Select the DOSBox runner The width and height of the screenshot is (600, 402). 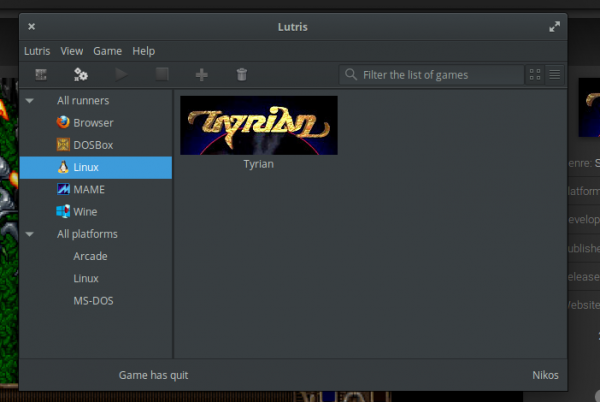click(96, 145)
